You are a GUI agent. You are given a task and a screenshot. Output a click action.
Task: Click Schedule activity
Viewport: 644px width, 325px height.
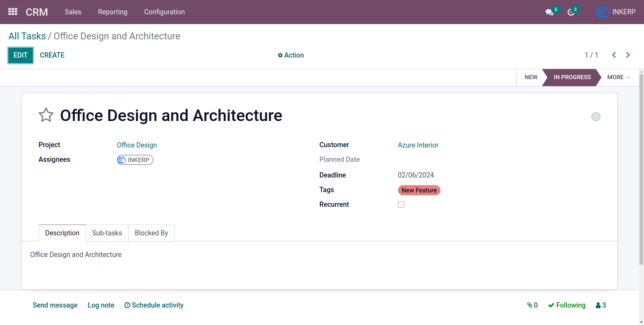tap(154, 305)
